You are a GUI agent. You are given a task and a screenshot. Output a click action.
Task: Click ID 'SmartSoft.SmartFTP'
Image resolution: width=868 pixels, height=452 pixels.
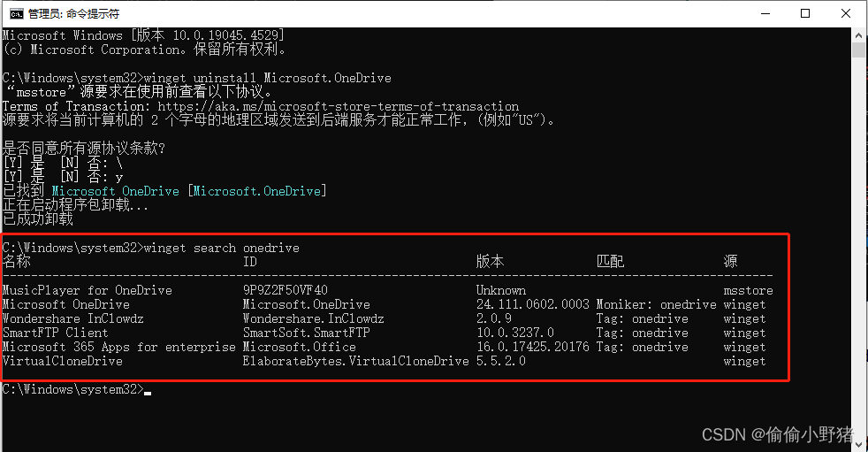pyautogui.click(x=306, y=333)
